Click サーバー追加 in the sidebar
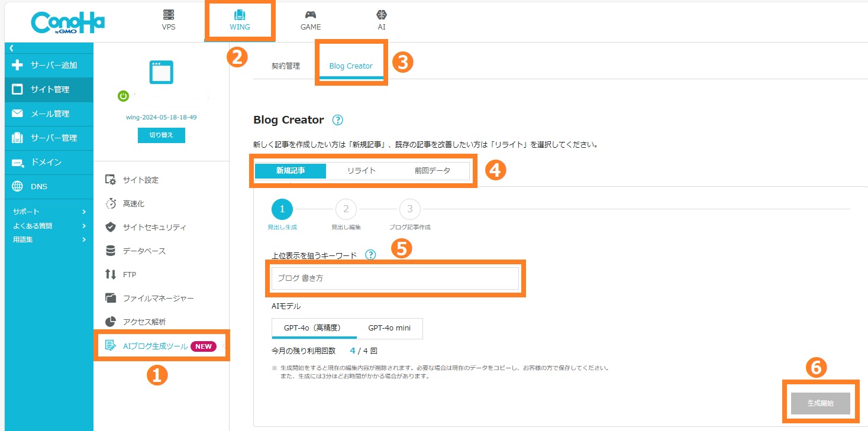The image size is (868, 431). [x=49, y=65]
